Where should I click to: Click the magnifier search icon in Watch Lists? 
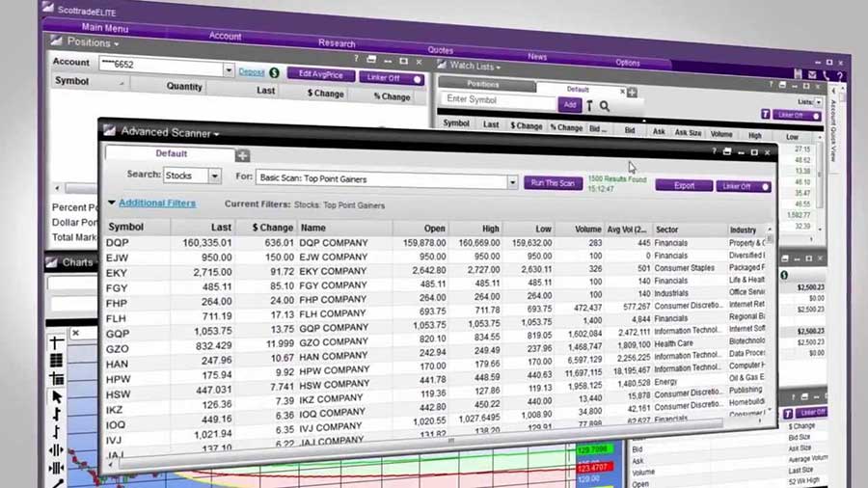coord(605,106)
